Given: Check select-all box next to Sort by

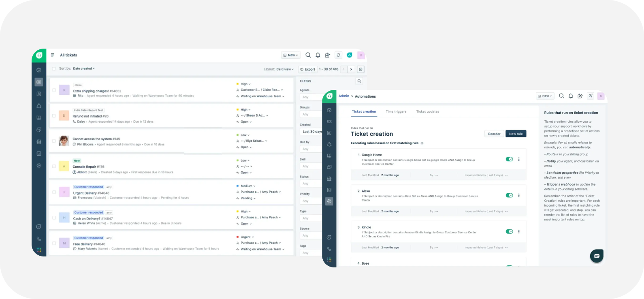Looking at the screenshot, I should coord(54,69).
